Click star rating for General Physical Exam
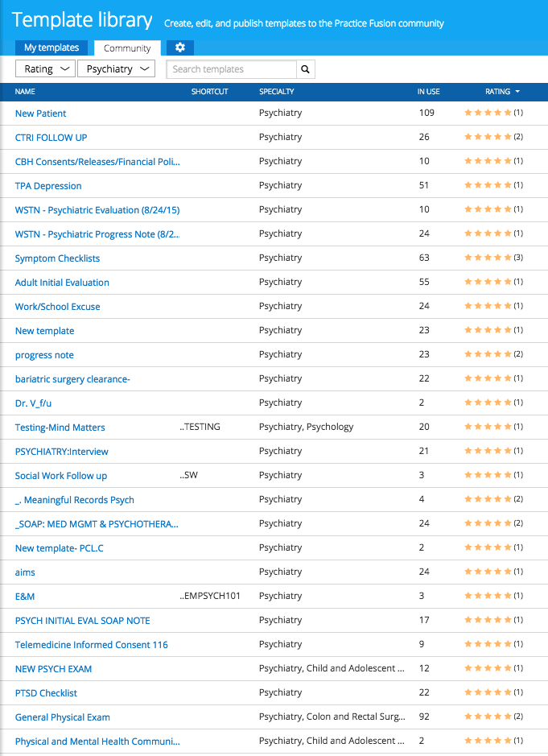Screen dimensions: 548x756 click(x=488, y=717)
